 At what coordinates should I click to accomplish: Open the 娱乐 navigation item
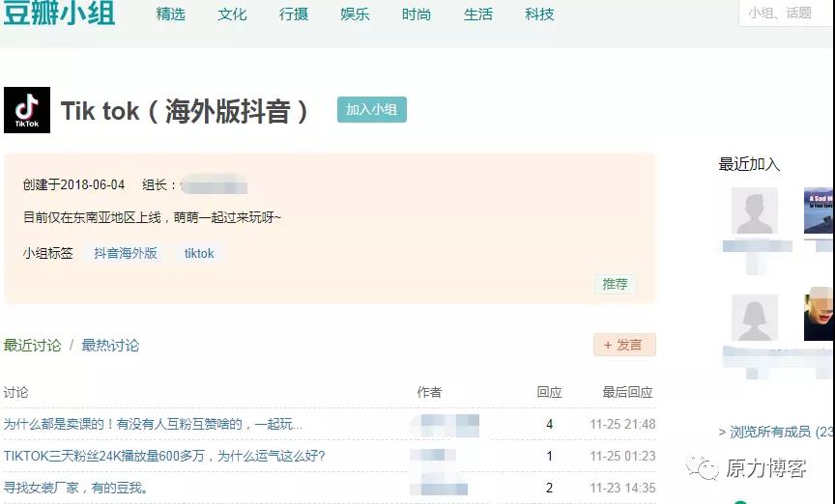tap(355, 14)
